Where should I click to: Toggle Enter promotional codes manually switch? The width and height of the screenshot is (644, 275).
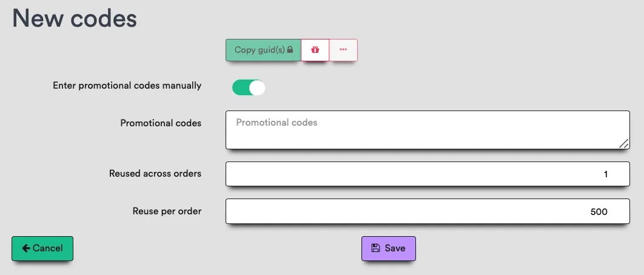click(249, 87)
